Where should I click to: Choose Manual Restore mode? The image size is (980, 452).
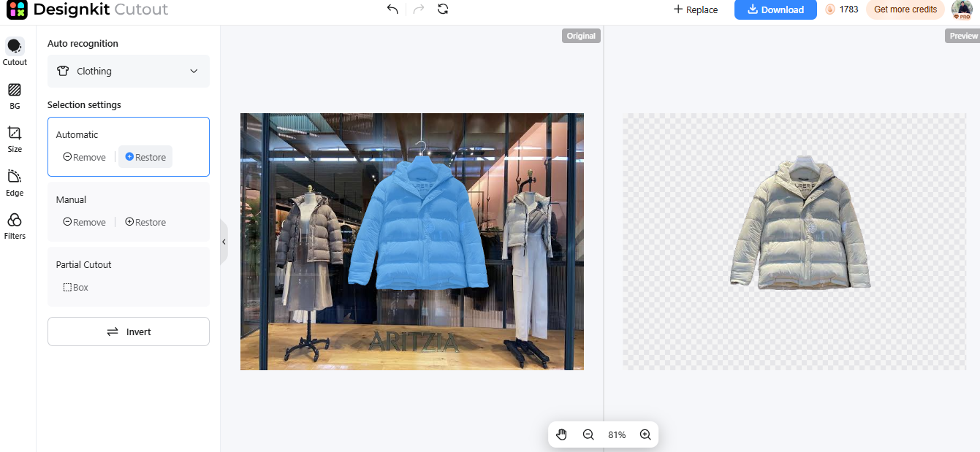145,222
